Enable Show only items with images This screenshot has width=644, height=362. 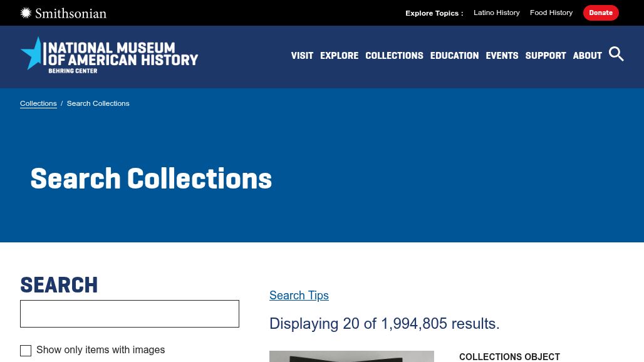point(26,351)
